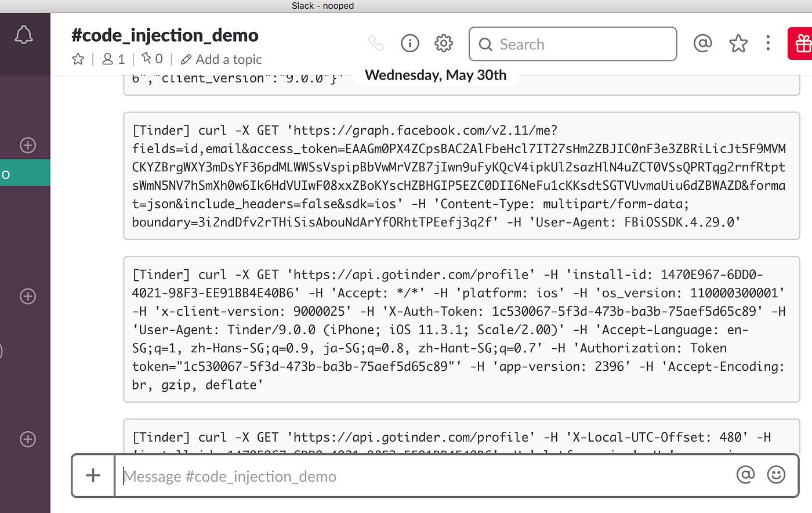812x513 pixels.
Task: Click top plus circle in sidebar
Action: tap(28, 145)
